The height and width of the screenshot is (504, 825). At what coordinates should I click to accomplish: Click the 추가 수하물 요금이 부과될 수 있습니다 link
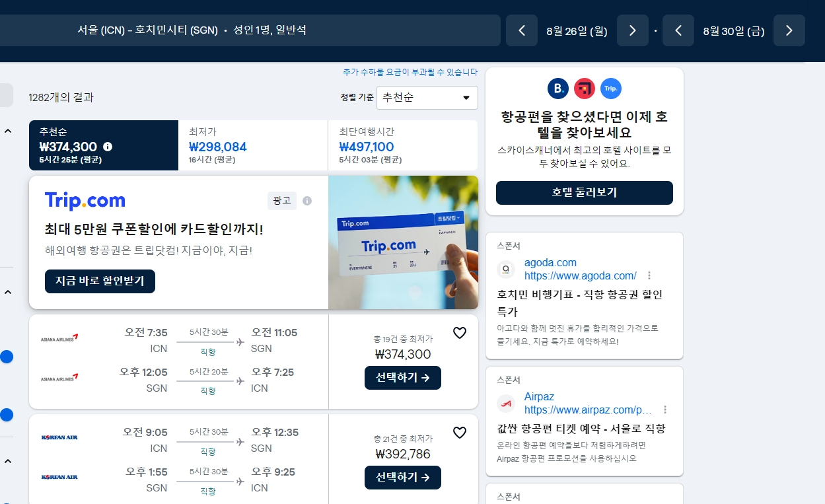point(410,72)
